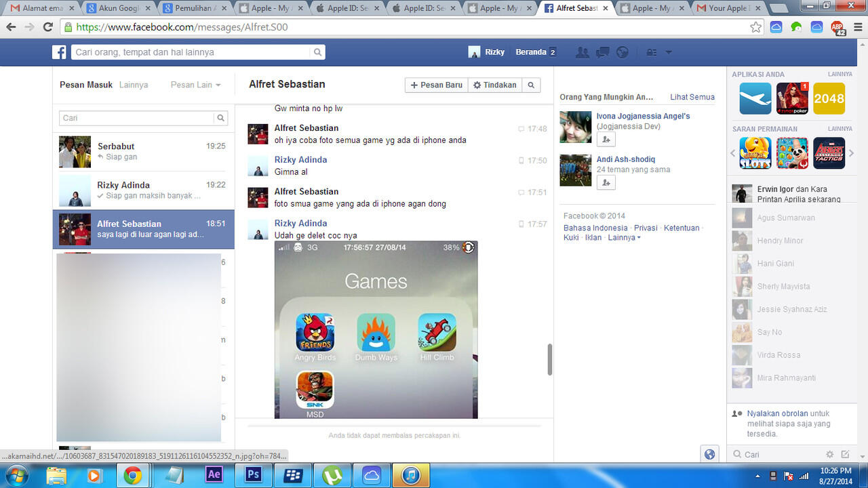The height and width of the screenshot is (488, 868).
Task: Select the Pesan Masuk tab
Action: tap(86, 85)
